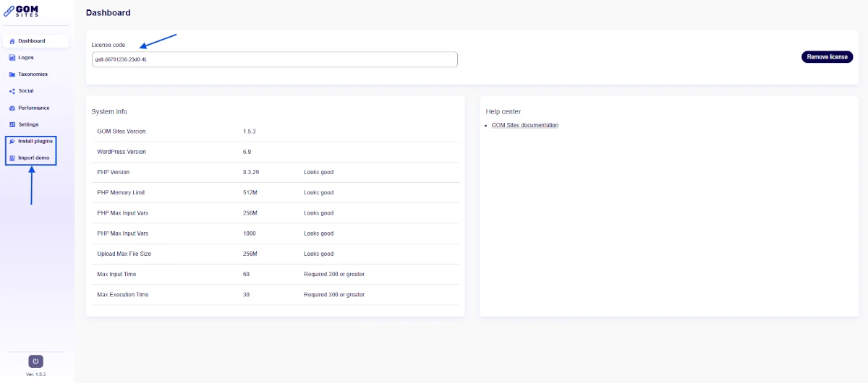Click GOM Sites Version row label
The image size is (868, 383).
point(122,132)
